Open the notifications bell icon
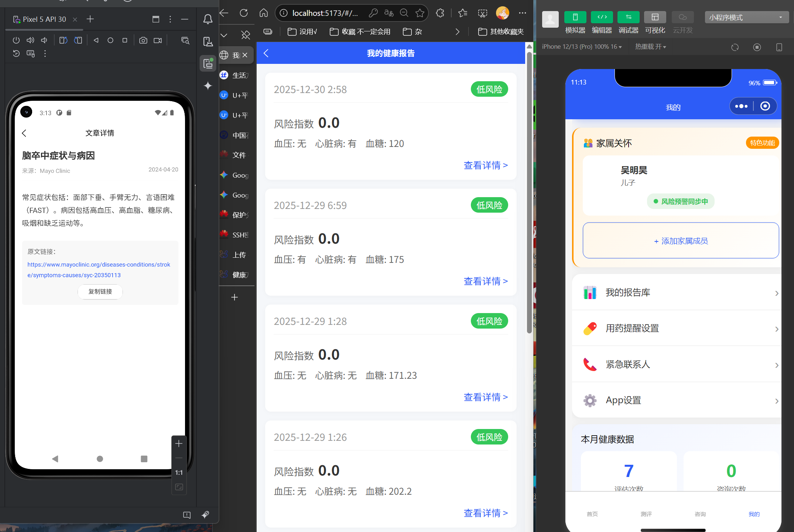 (208, 19)
